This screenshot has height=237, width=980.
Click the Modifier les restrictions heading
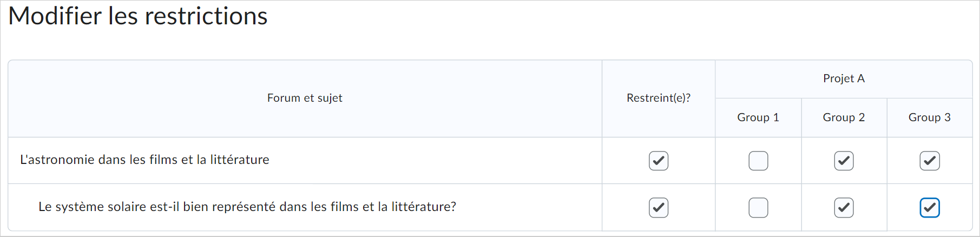click(x=138, y=16)
